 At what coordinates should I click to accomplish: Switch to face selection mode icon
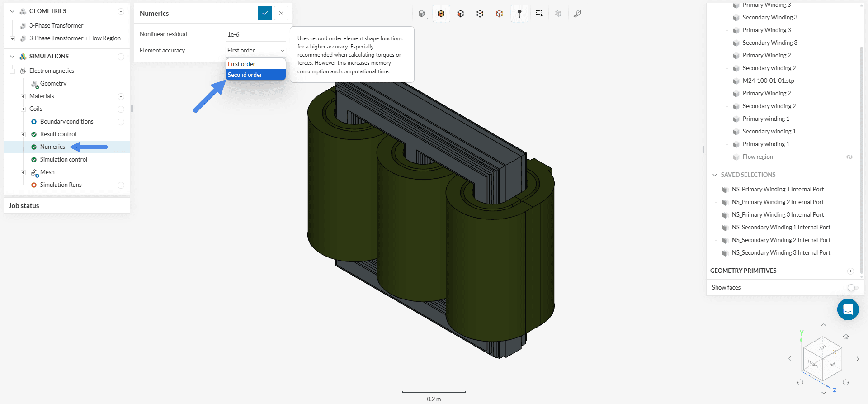(461, 14)
